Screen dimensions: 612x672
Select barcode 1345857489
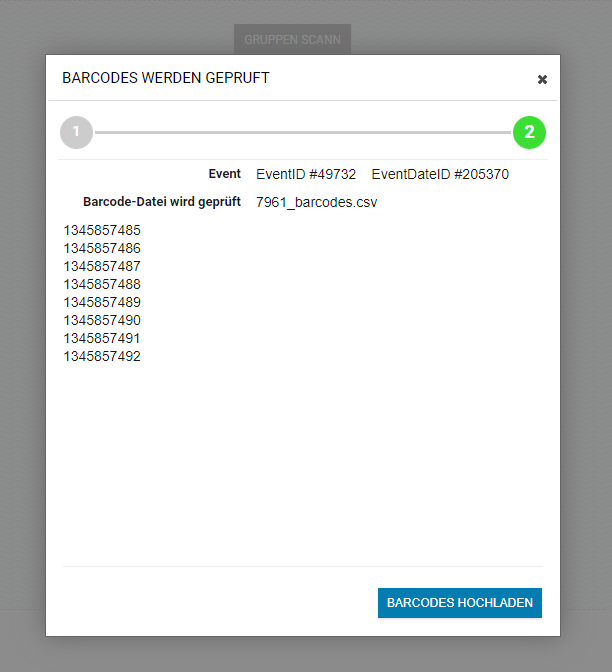(102, 302)
